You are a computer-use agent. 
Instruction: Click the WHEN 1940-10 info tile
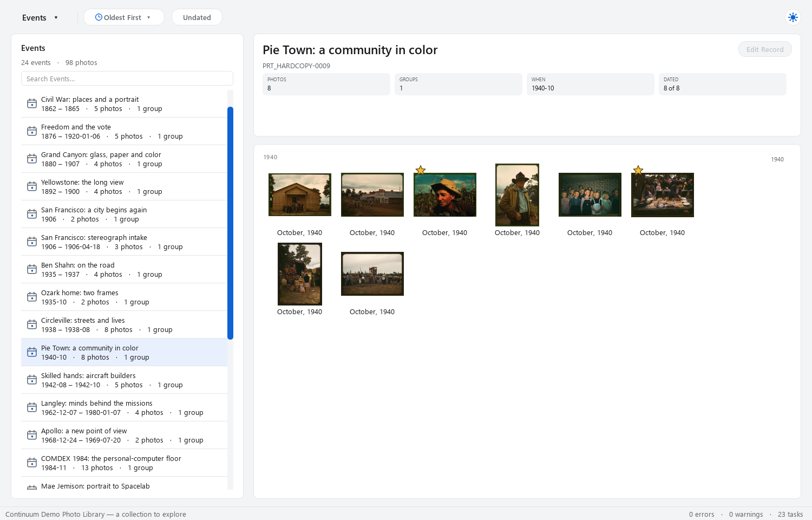click(x=591, y=84)
